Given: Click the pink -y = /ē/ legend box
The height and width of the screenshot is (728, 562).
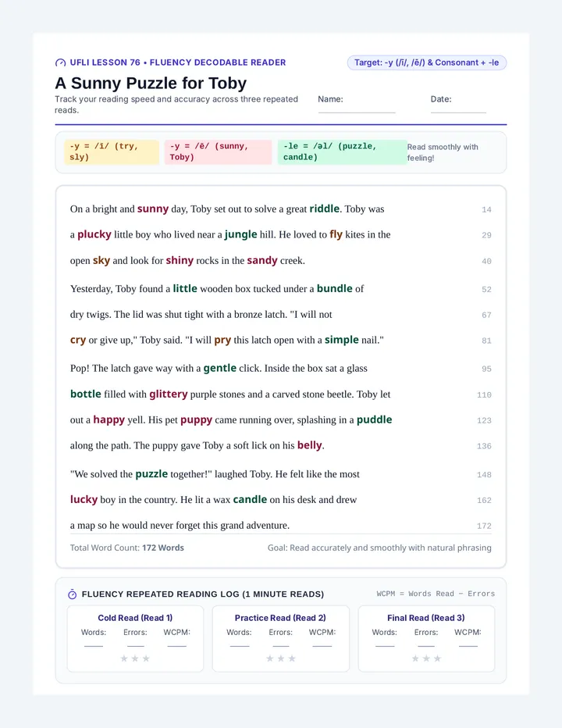Looking at the screenshot, I should pos(218,152).
